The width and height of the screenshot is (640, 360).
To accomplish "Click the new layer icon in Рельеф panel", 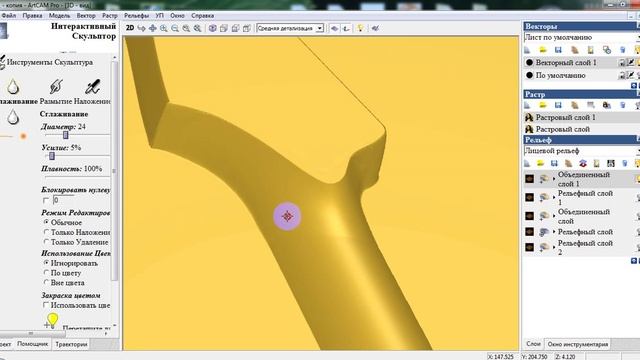I will pyautogui.click(x=527, y=164).
